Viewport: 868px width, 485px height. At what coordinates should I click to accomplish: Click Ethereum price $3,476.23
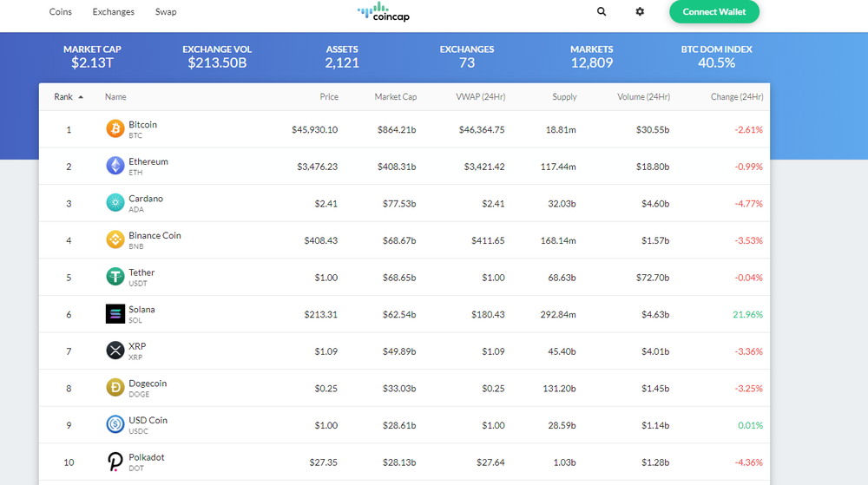(317, 167)
